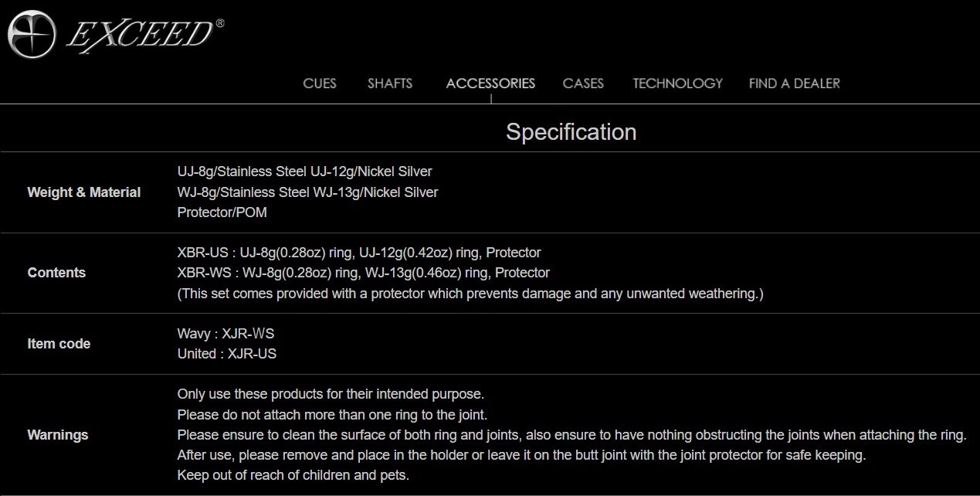Open the CUES menu
The height and width of the screenshot is (496, 980).
[x=320, y=83]
